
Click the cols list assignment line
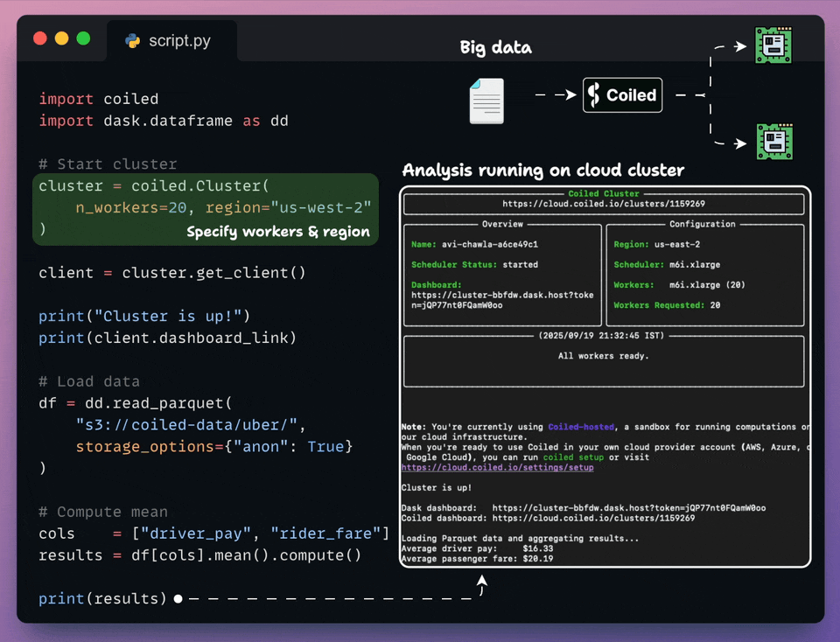point(213,534)
